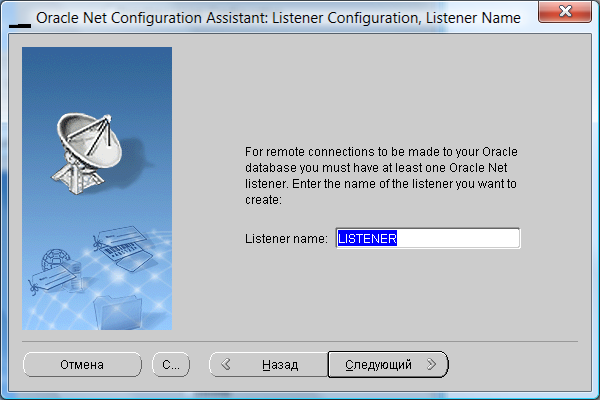The width and height of the screenshot is (600, 400).
Task: Go back with the Назад button
Action: (269, 364)
